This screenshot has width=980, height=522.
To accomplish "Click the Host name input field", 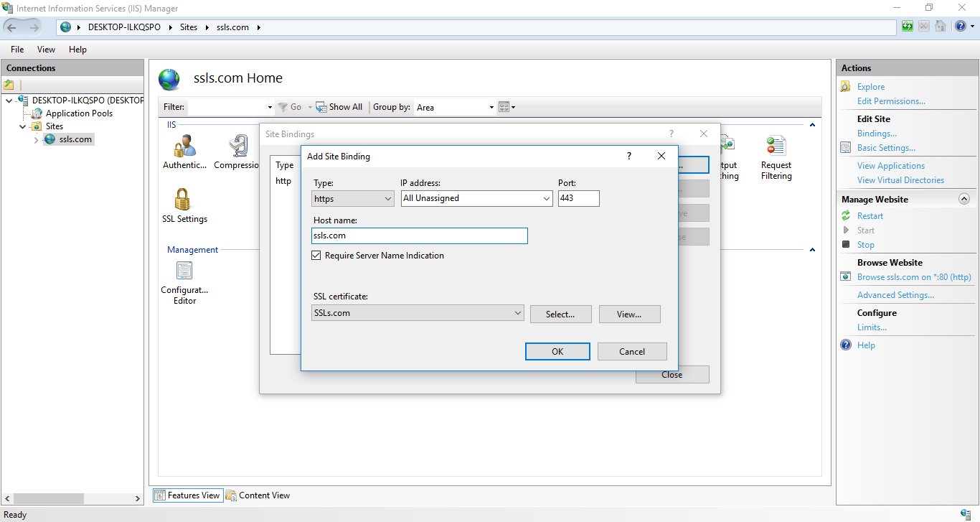I will tap(420, 236).
